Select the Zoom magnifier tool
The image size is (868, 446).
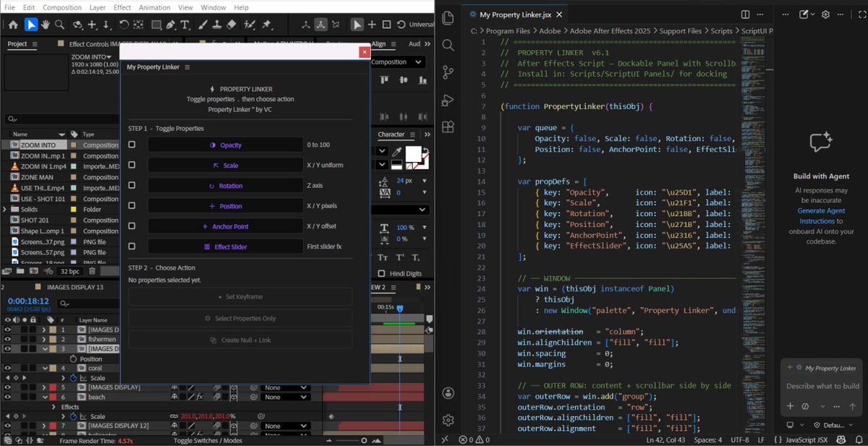click(60, 25)
